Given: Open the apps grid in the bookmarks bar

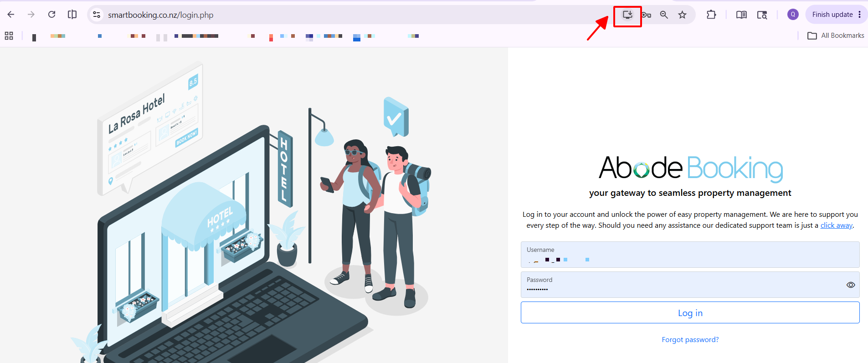Looking at the screenshot, I should (x=9, y=36).
